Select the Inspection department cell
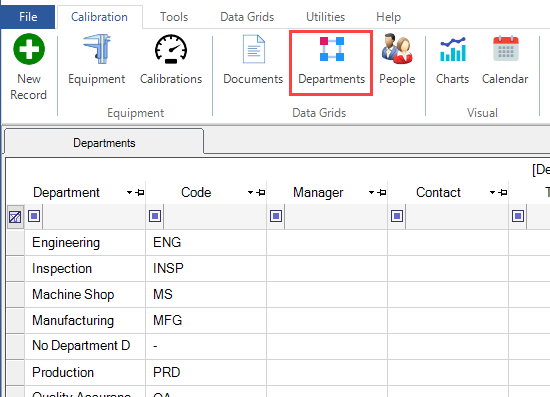The width and height of the screenshot is (550, 397). [x=85, y=268]
